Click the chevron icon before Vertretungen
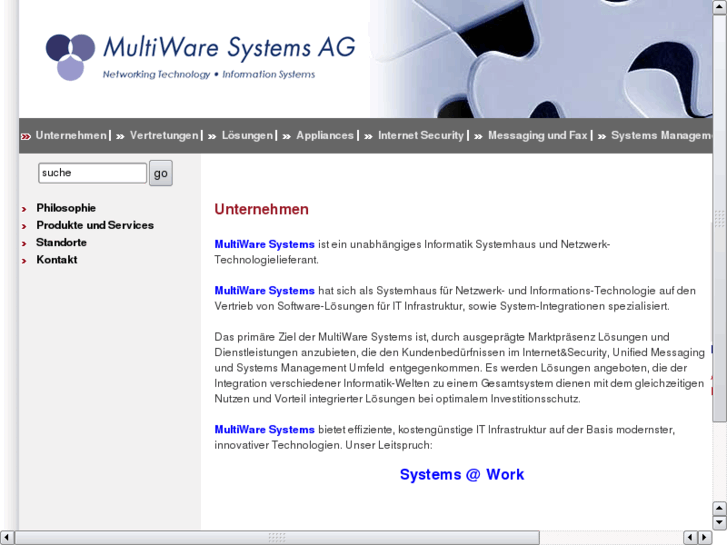The height and width of the screenshot is (545, 727). 121,136
